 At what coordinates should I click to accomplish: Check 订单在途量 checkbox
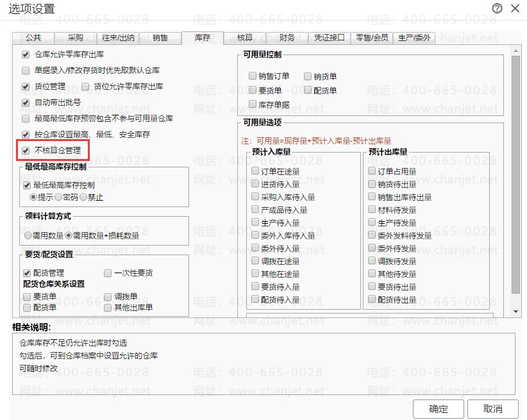coord(255,171)
